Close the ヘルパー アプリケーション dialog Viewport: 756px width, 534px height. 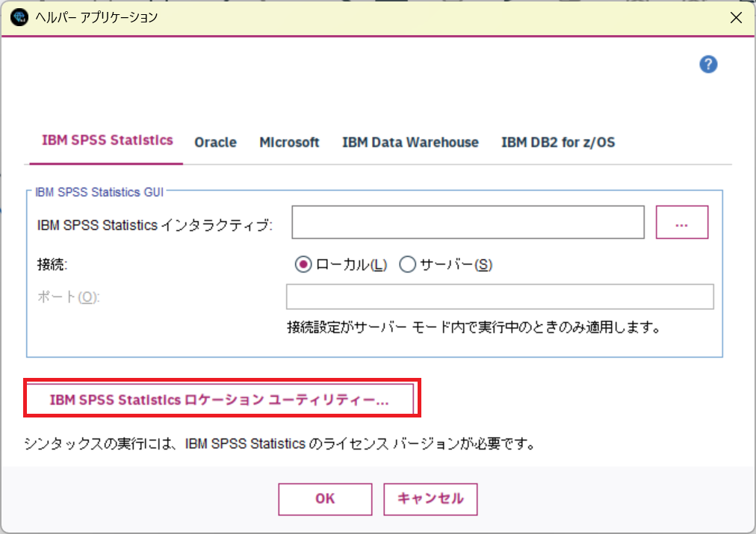736,18
